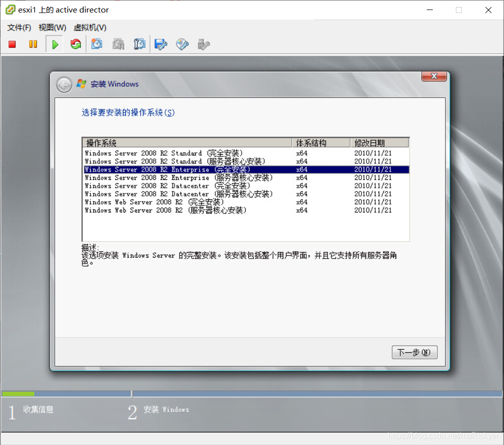Click the back arrow in Windows setup
504x445 pixels.
(64, 85)
